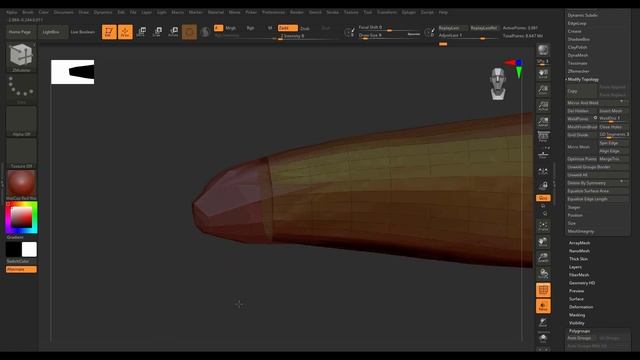Open the Preferences menu
Viewport: 640px width, 360px height.
click(273, 12)
